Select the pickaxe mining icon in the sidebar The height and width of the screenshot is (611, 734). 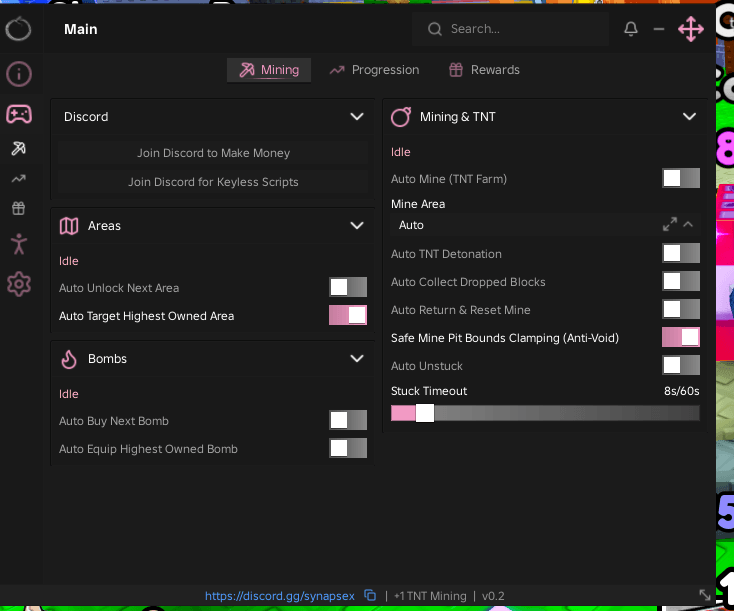click(19, 148)
